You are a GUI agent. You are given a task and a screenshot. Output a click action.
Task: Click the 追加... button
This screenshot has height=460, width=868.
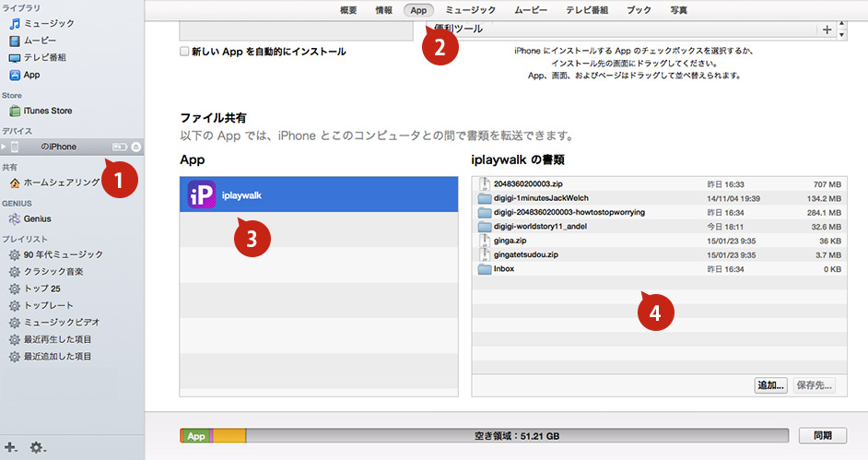[770, 385]
